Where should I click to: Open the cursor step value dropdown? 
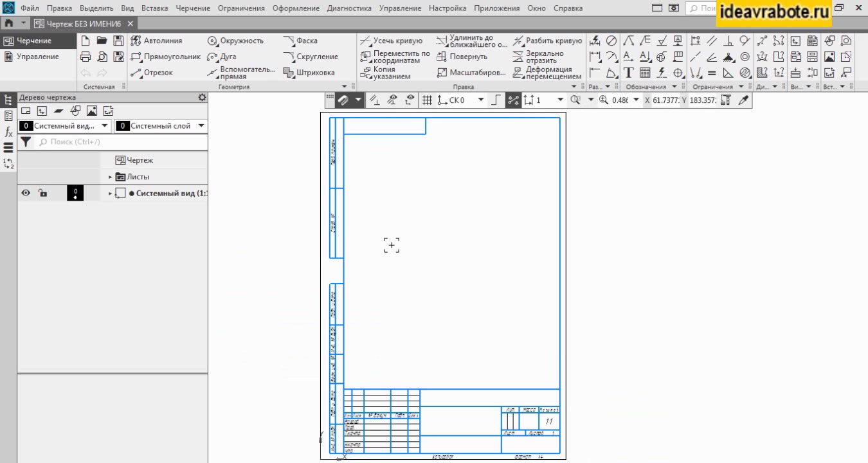[560, 100]
